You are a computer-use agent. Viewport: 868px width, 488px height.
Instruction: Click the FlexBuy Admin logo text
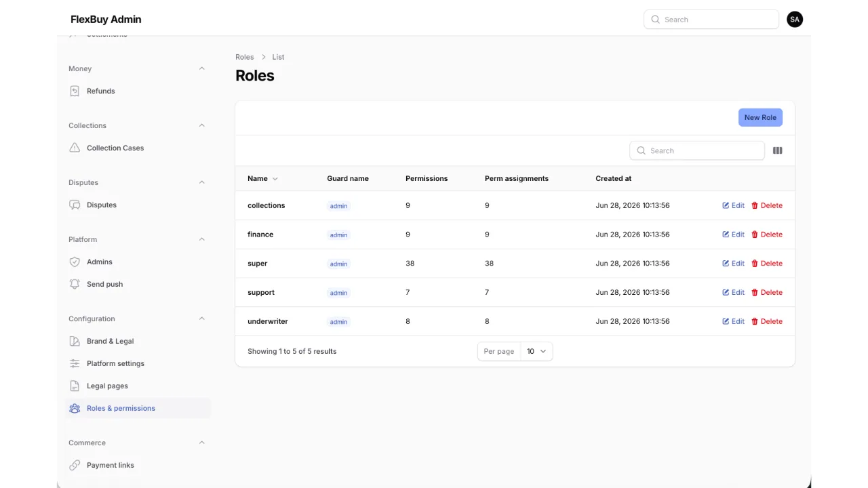(106, 20)
